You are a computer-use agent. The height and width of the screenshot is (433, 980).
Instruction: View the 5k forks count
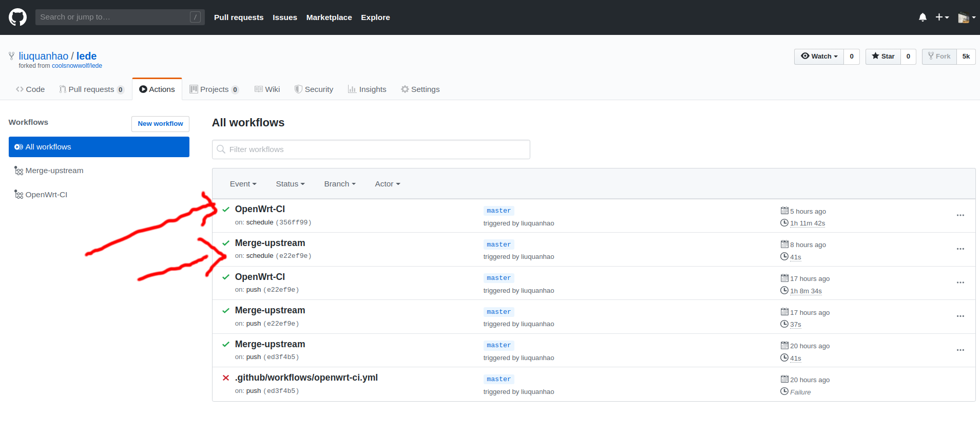tap(966, 57)
